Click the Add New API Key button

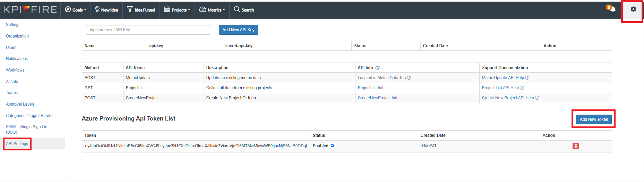[238, 30]
